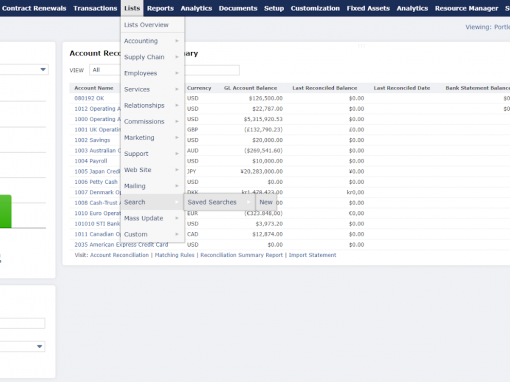Open the 1011 Canadian account link
Image resolution: width=510 pixels, height=382 pixels.
(97, 234)
